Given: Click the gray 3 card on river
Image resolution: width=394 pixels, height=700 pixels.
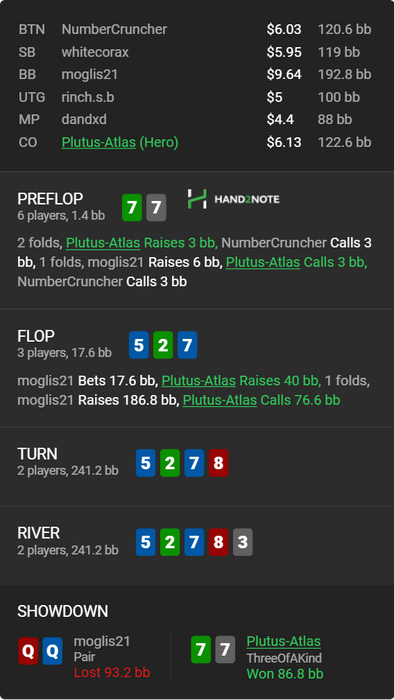Looking at the screenshot, I should [242, 542].
